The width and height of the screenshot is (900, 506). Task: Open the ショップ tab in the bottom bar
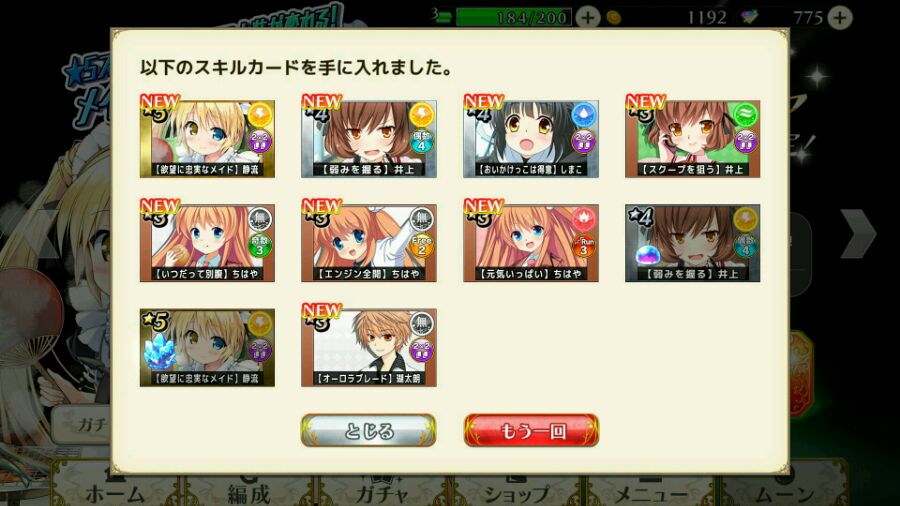pos(515,491)
